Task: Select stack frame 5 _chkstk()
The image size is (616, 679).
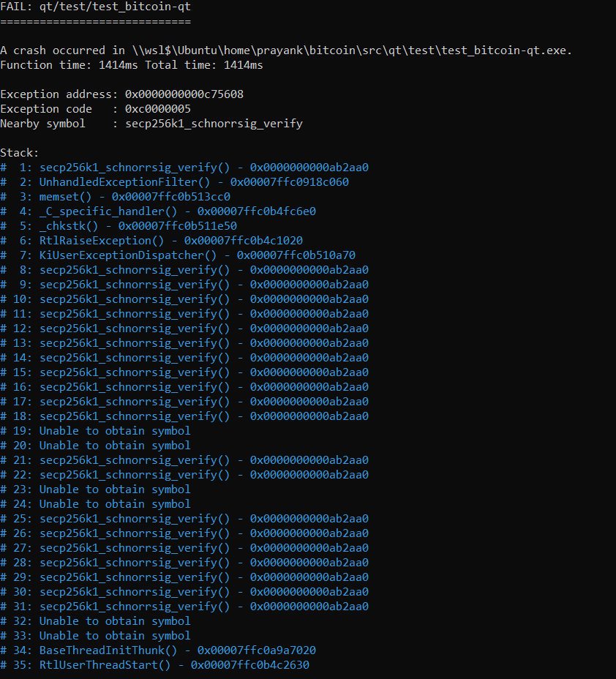Action: pyautogui.click(x=119, y=226)
